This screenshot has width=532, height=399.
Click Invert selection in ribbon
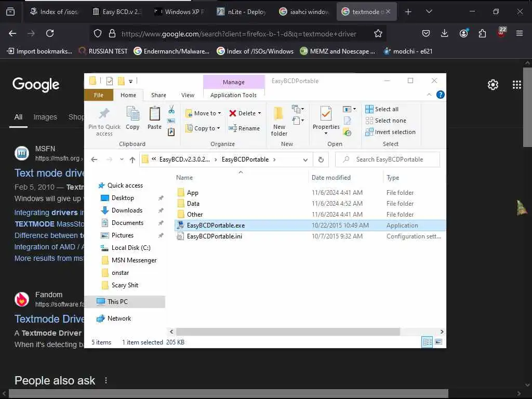tap(390, 132)
